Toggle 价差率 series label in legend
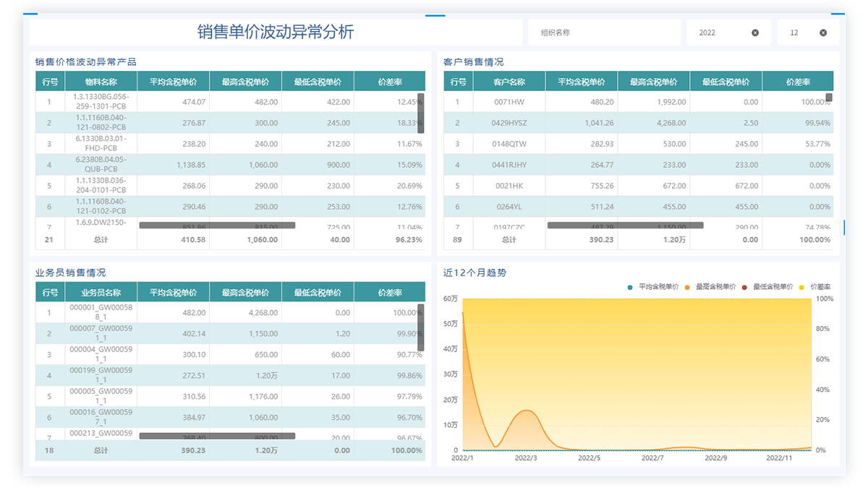 (x=820, y=288)
